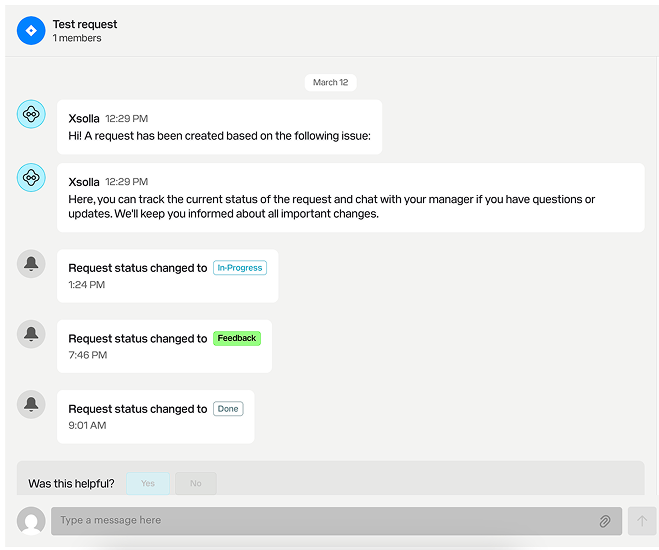Answer No to Was this helpful
The height and width of the screenshot is (550, 659).
click(x=196, y=483)
